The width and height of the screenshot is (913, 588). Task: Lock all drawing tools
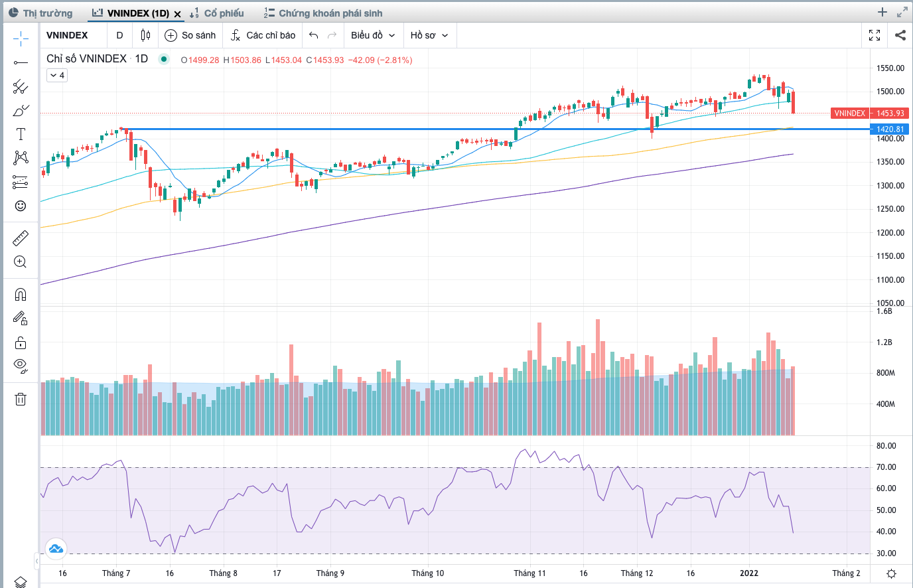click(21, 342)
